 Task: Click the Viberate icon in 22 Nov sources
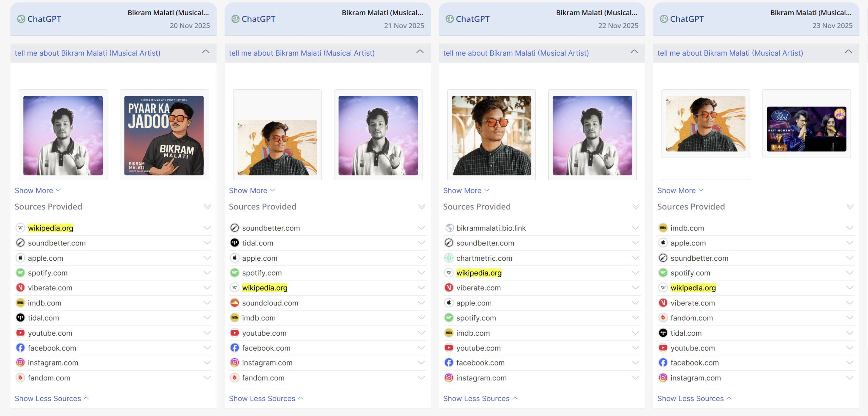click(x=449, y=288)
